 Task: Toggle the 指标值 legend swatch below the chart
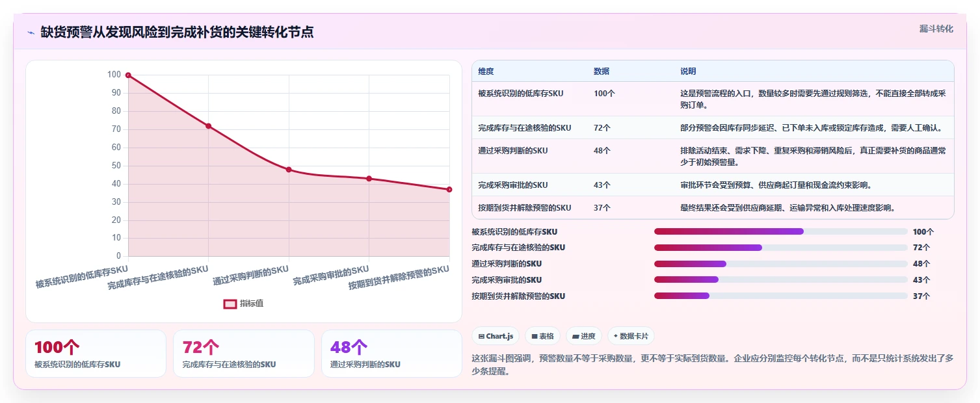coord(230,304)
